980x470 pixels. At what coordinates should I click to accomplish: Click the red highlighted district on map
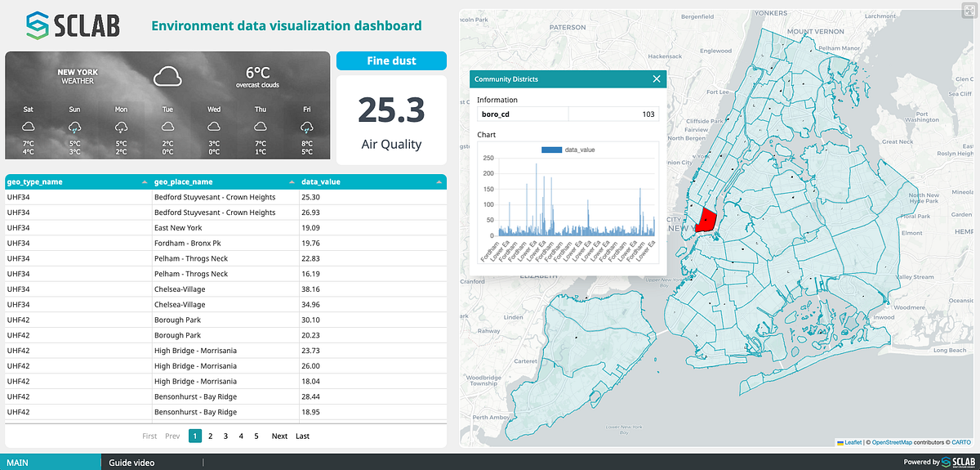tap(706, 221)
